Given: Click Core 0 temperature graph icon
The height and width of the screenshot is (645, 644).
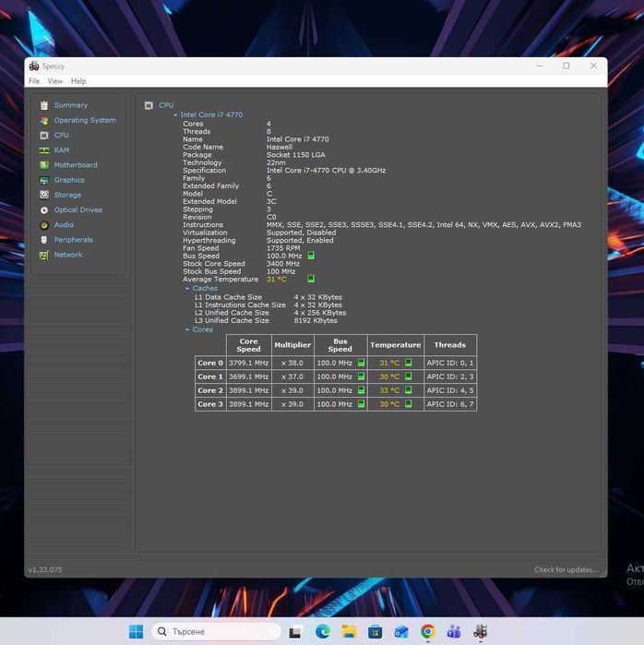Looking at the screenshot, I should click(409, 363).
